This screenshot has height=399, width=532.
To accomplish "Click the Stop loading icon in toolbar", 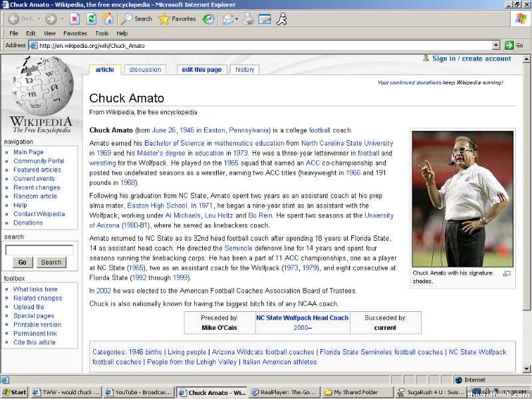I will [74, 19].
